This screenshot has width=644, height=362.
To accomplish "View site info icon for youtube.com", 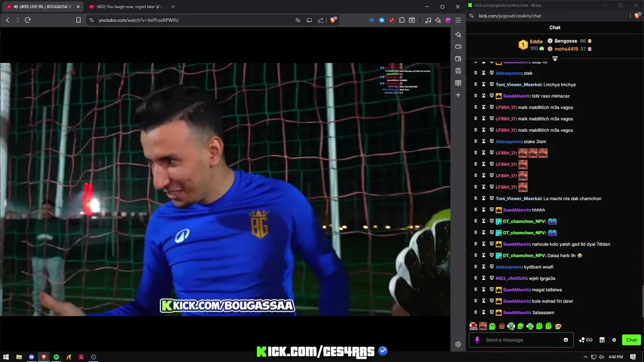I will (x=91, y=20).
